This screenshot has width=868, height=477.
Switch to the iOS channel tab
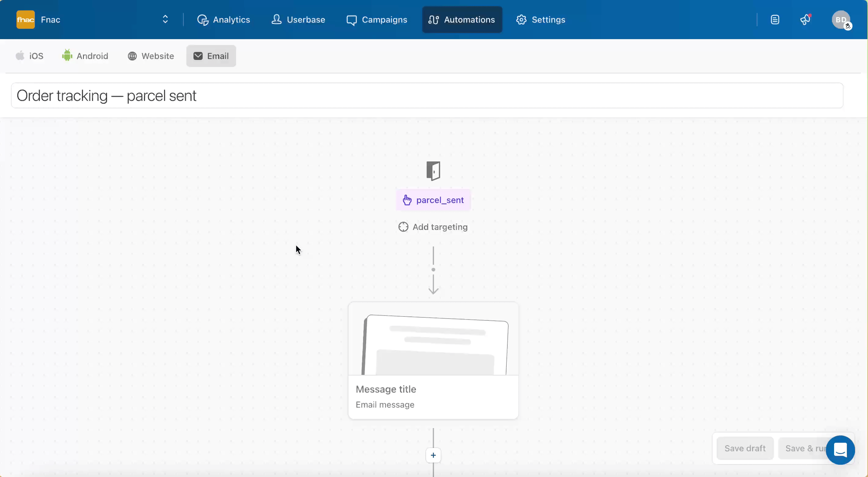29,56
